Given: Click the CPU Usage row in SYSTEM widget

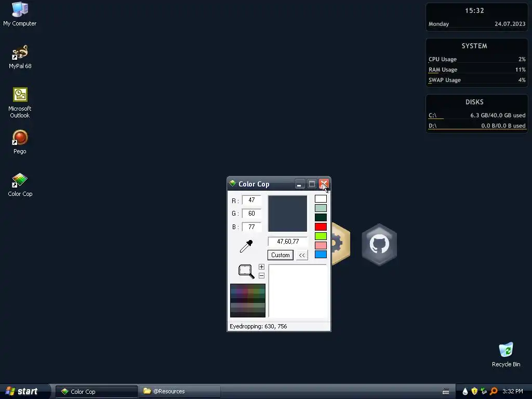Looking at the screenshot, I should point(477,59).
